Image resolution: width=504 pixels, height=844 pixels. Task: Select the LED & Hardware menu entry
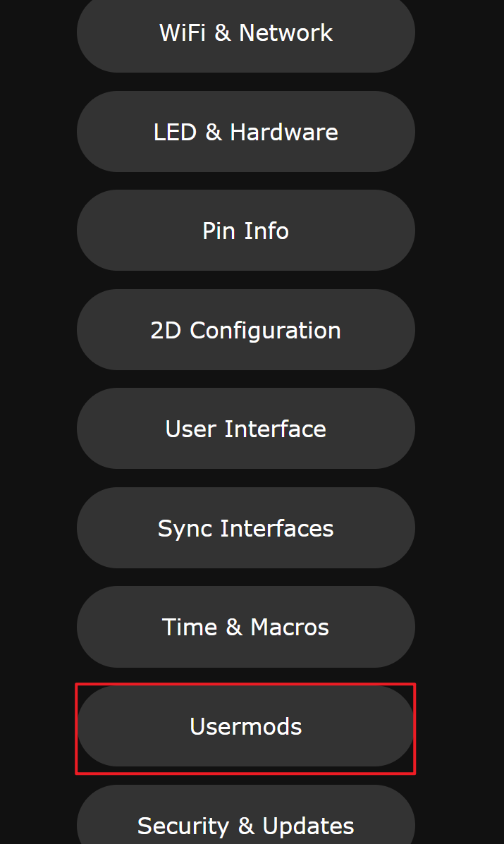246,132
